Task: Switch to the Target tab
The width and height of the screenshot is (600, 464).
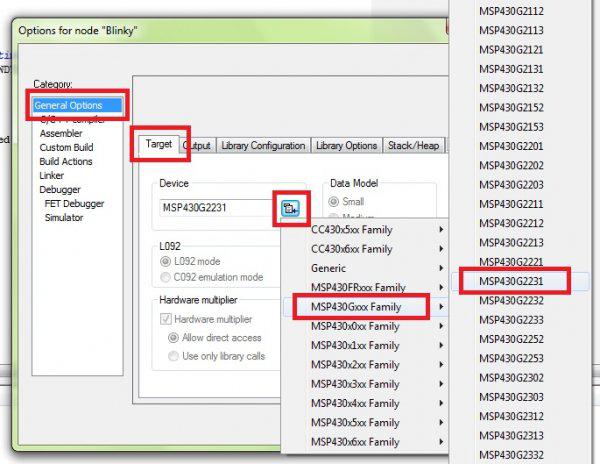Action: (158, 144)
